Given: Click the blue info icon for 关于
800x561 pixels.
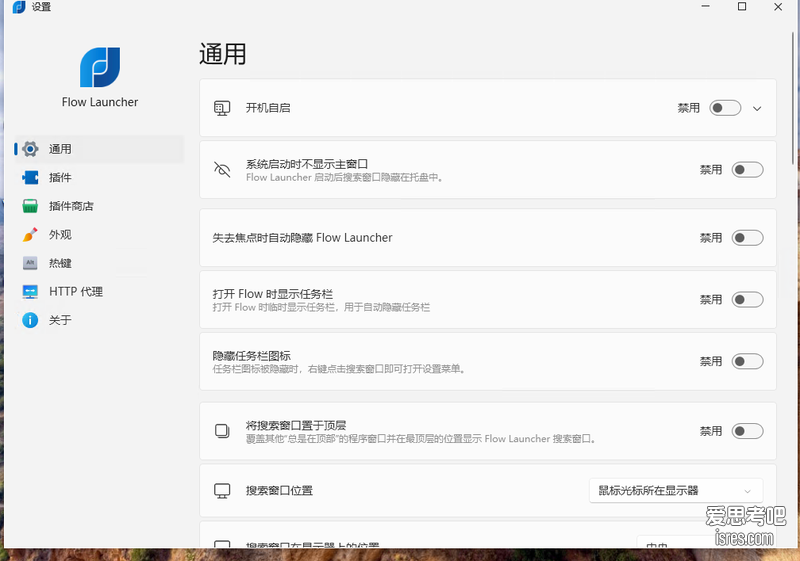Looking at the screenshot, I should click(30, 320).
